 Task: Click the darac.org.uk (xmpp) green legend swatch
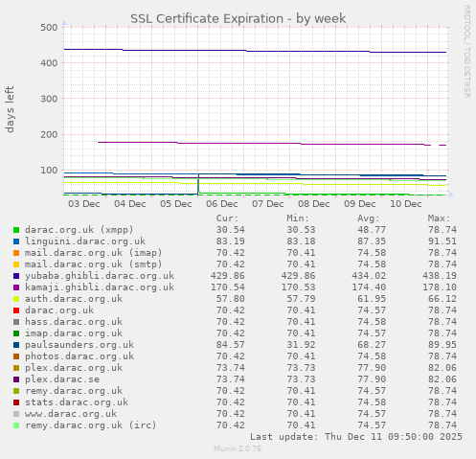[16, 230]
